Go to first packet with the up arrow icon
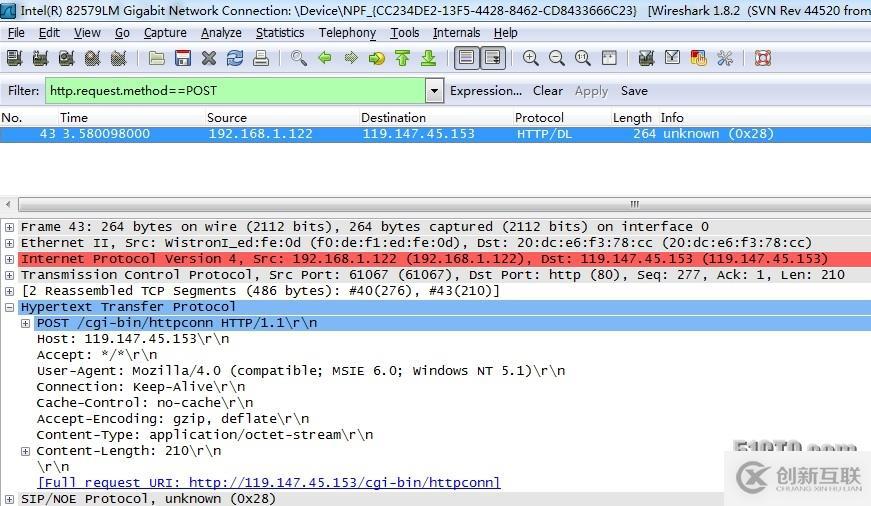Viewport: 871px width, 506px height. (x=403, y=58)
